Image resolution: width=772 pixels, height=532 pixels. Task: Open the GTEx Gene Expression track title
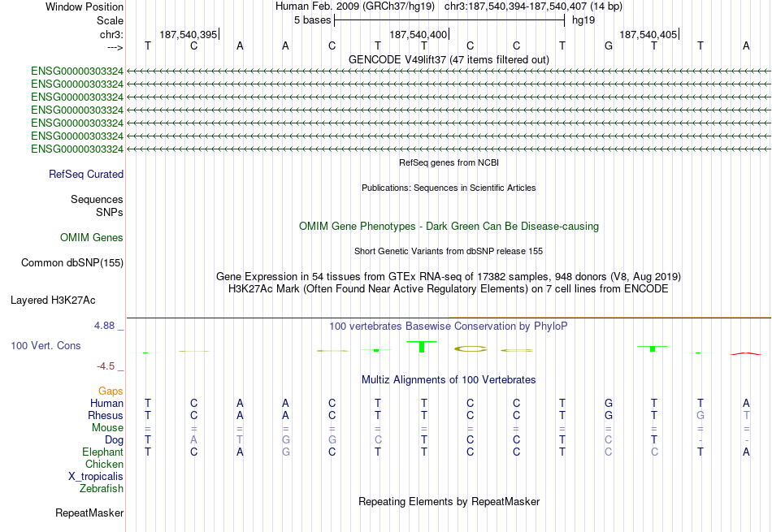pyautogui.click(x=449, y=277)
